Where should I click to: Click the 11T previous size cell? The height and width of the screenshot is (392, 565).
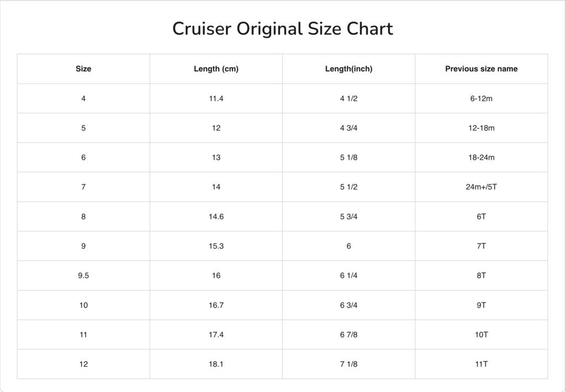481,364
